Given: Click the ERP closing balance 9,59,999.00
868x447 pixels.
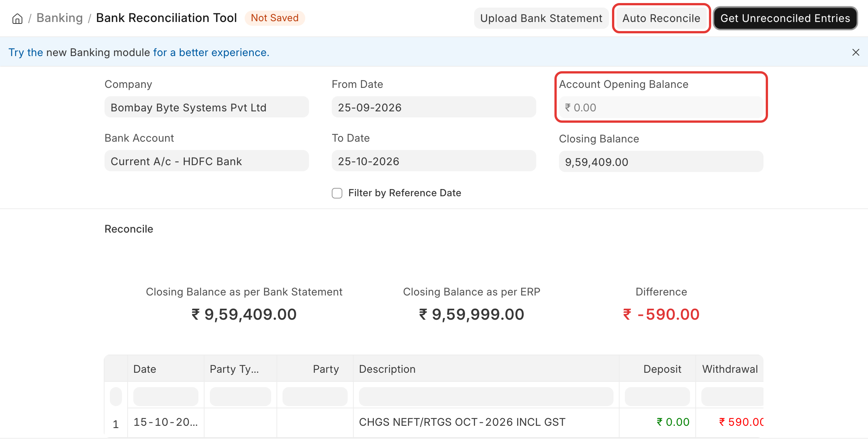Looking at the screenshot, I should coord(471,314).
